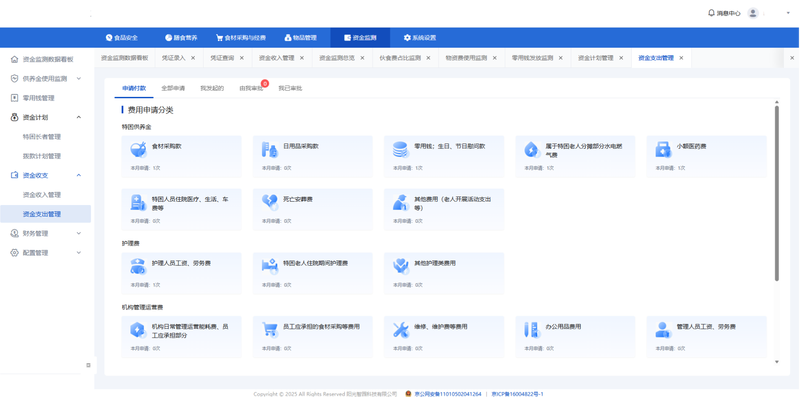
Task: Click the wallet icon beside 资金收支
Action: 14,175
